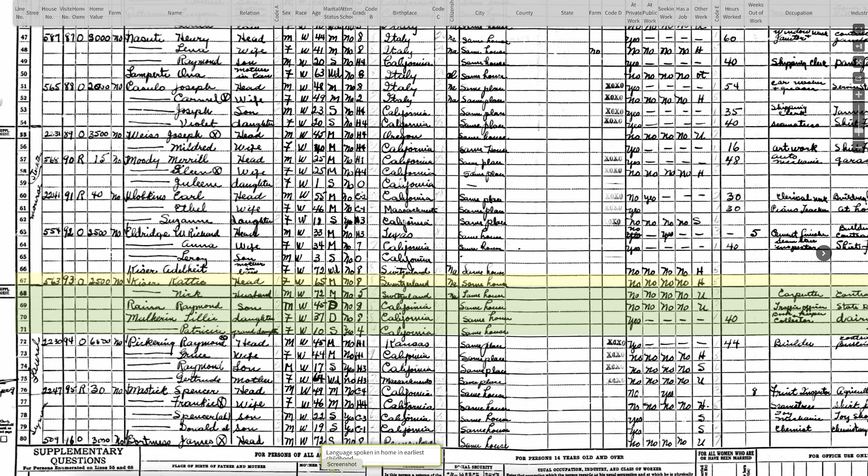Screen dimensions: 868x476
Task: Click the Hours Worked column header
Action: point(732,13)
